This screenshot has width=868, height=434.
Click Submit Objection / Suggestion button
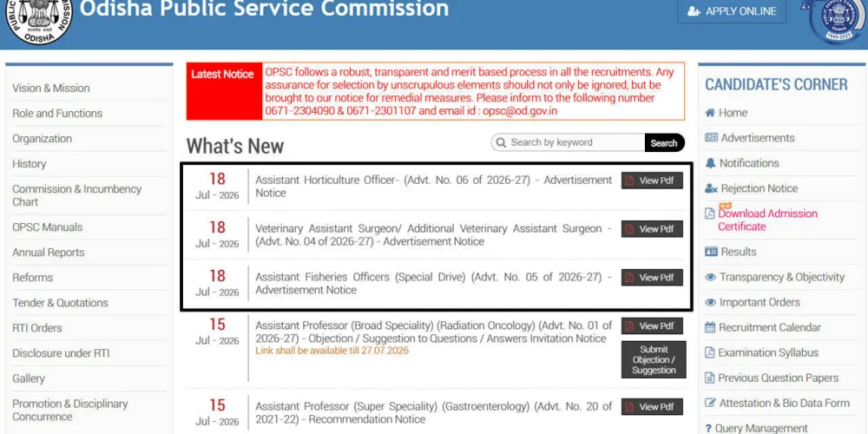[x=654, y=360]
